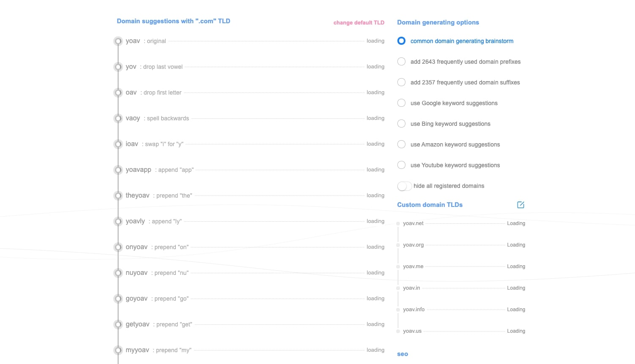The image size is (635, 364).
Task: Select add 2643 frequently used domain prefixes
Action: pyautogui.click(x=402, y=62)
